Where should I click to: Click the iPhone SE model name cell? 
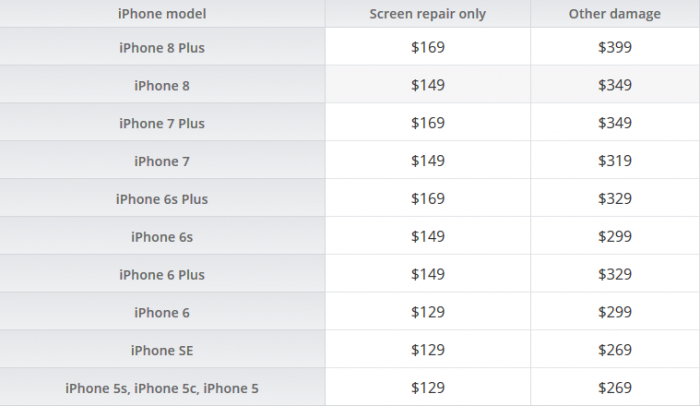[162, 350]
